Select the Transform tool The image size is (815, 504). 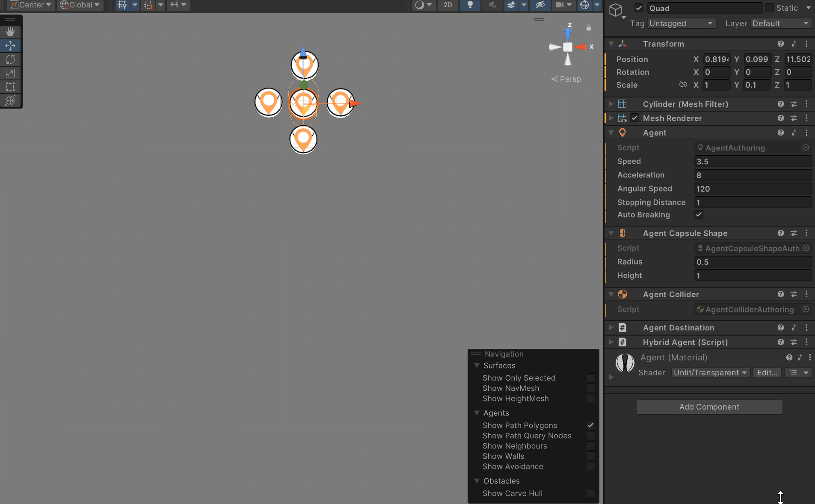pos(10,100)
